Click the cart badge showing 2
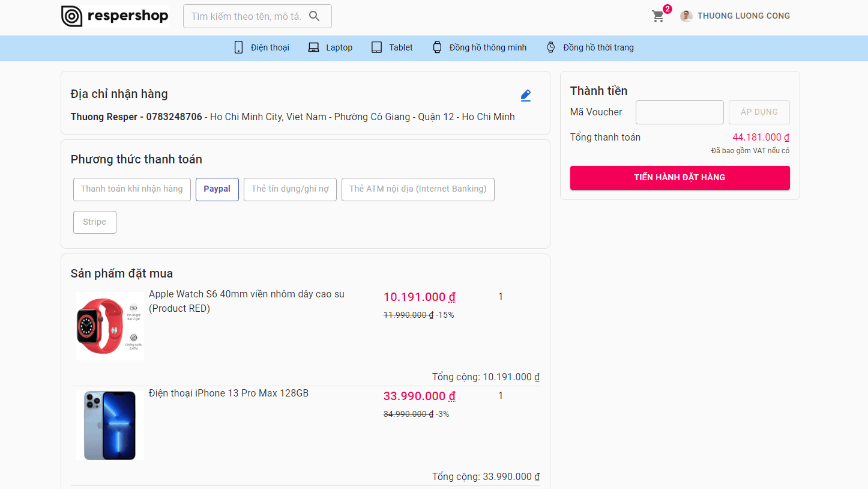This screenshot has height=489, width=868. tap(667, 9)
